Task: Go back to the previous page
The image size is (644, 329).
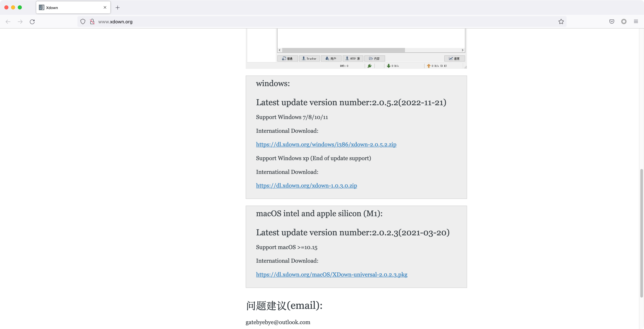Action: pos(8,22)
